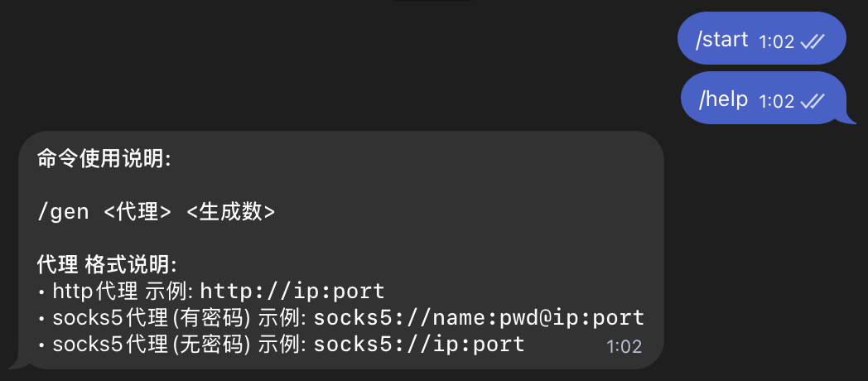Click the socks5://name:pwd@ip:port example code
The width and height of the screenshot is (868, 381).
(x=479, y=318)
